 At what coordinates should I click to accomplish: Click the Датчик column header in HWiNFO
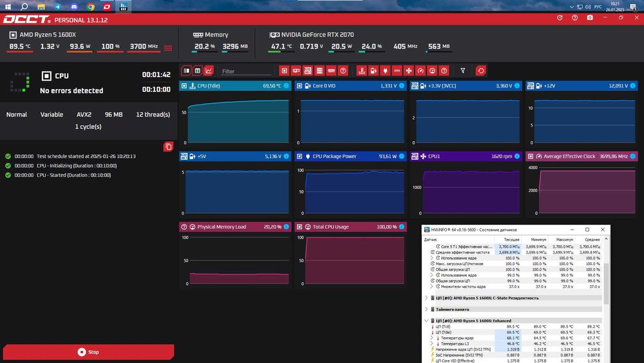pos(459,239)
